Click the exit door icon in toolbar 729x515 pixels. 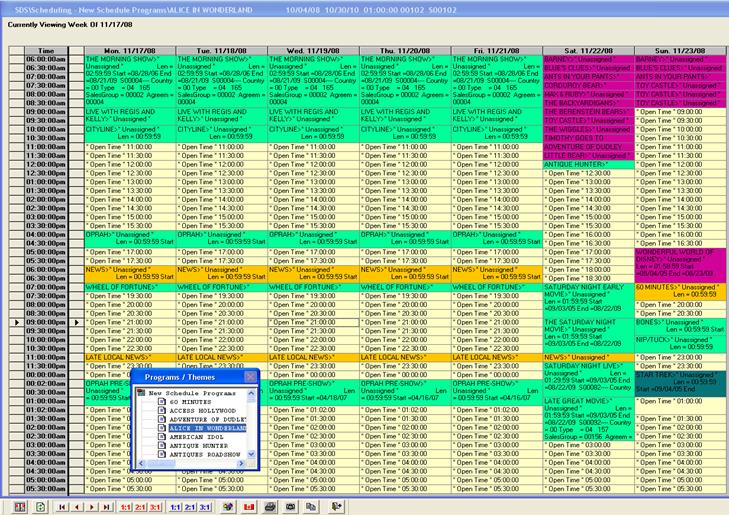click(x=336, y=506)
